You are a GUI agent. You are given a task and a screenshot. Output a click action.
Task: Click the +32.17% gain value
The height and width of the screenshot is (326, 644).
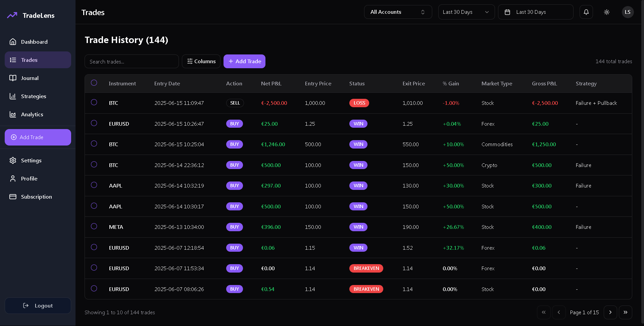tap(453, 248)
